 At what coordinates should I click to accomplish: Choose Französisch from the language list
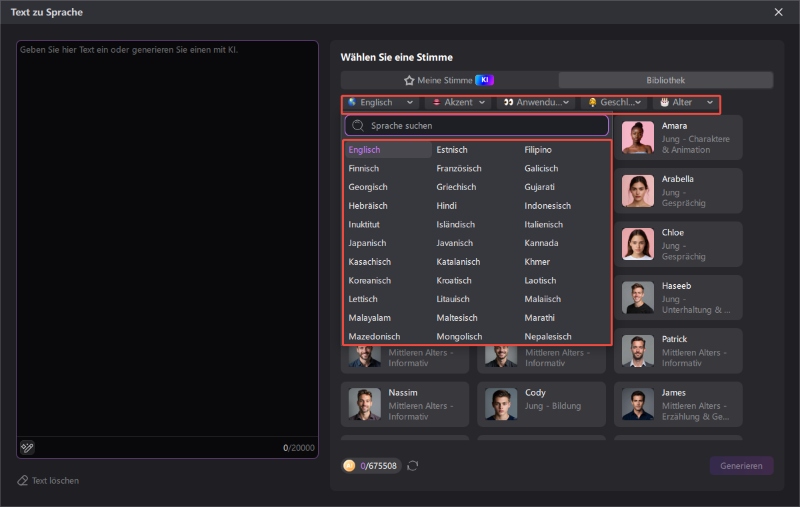tap(459, 169)
